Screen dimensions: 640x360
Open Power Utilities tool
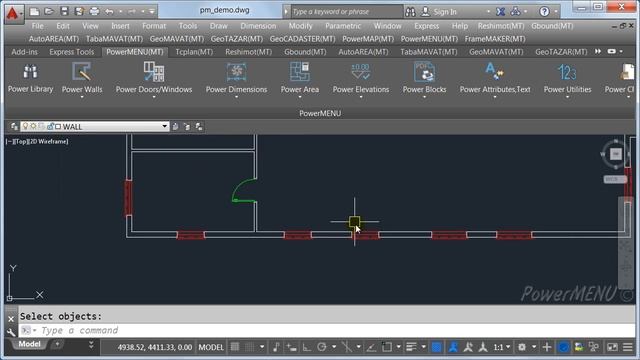point(567,79)
